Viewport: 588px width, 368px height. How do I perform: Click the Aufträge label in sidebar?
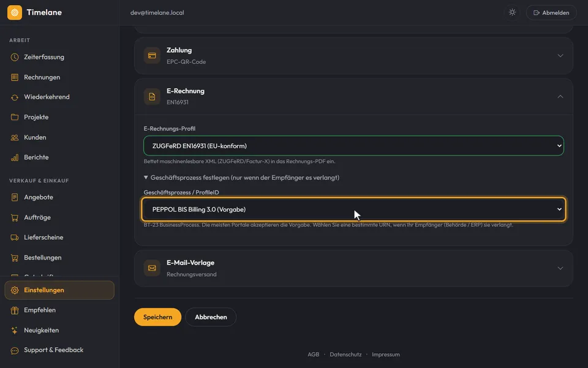[37, 217]
